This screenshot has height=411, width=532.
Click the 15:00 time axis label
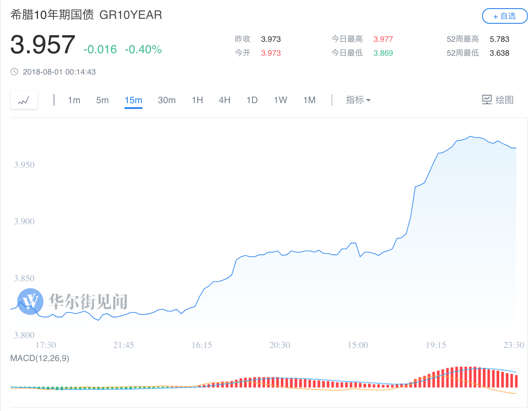(x=358, y=345)
